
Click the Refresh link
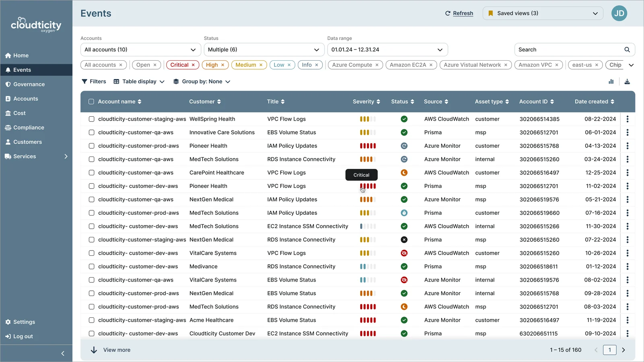pos(459,13)
